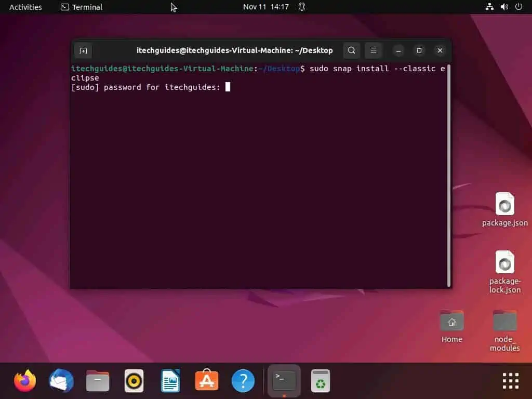This screenshot has height=399, width=532.
Task: Click the terminal search icon
Action: tap(352, 50)
